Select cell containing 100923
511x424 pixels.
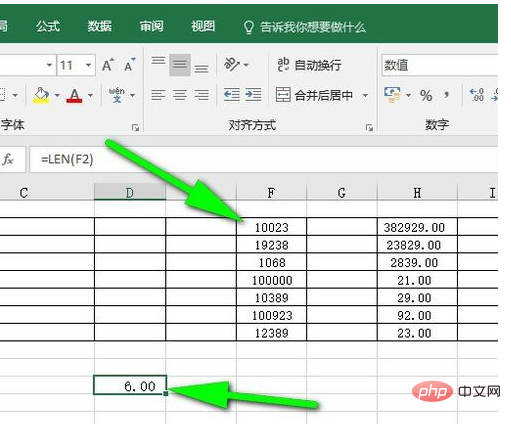click(271, 315)
